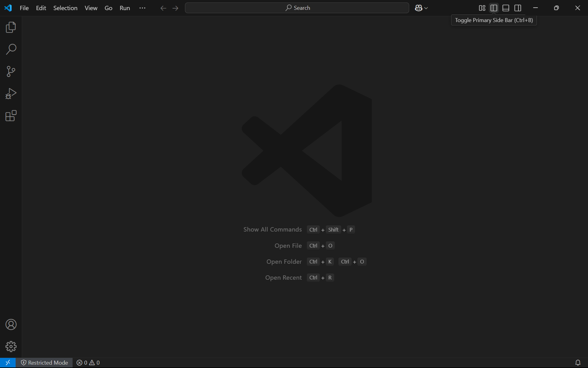
Task: Toggle the Secondary Side Bar
Action: click(518, 8)
